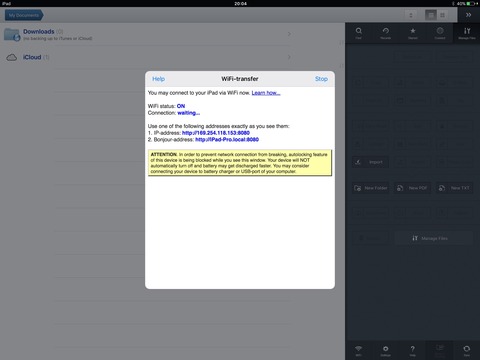Switch to grid view layout
The width and height of the screenshot is (480, 360).
pyautogui.click(x=442, y=15)
